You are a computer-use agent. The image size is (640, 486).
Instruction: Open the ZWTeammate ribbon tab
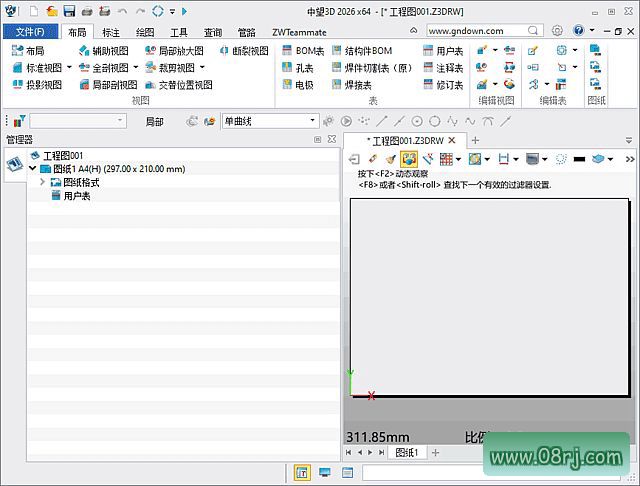pos(299,32)
